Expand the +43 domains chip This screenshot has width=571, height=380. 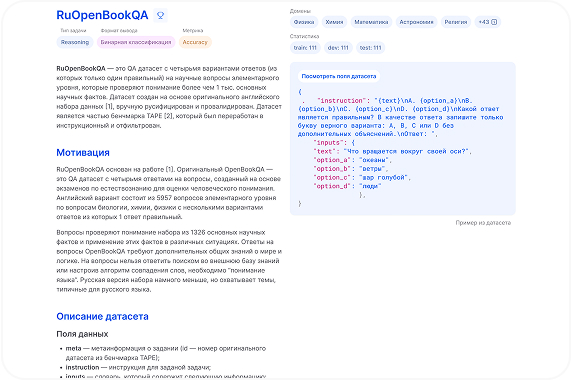coord(488,22)
